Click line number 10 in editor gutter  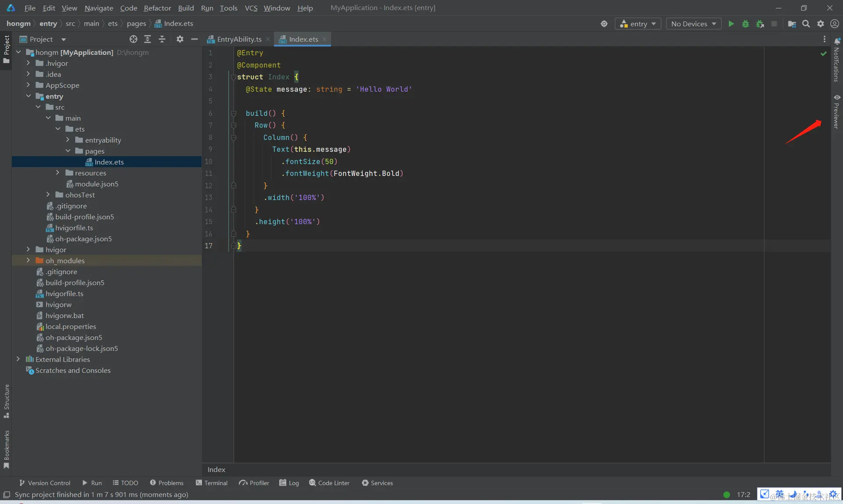pos(209,161)
